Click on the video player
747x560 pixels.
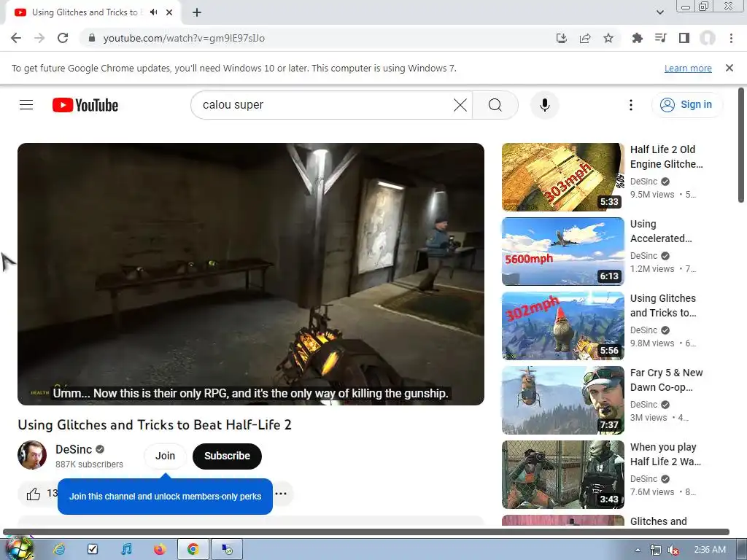tap(251, 274)
